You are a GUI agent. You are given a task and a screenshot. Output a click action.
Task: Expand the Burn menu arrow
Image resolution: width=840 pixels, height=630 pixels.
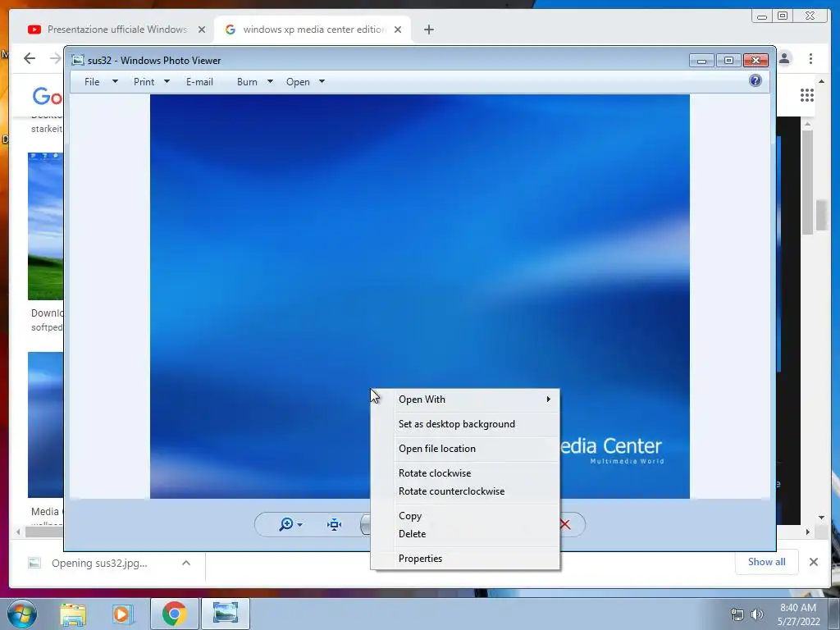click(x=270, y=81)
